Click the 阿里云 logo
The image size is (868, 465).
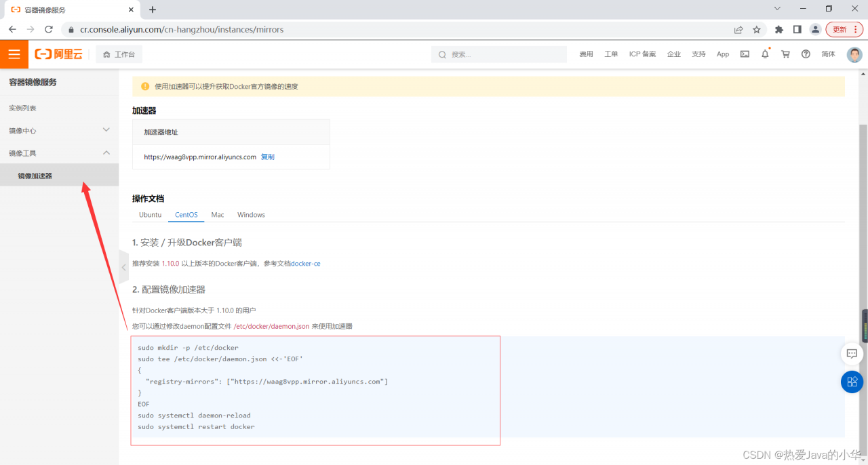(59, 54)
